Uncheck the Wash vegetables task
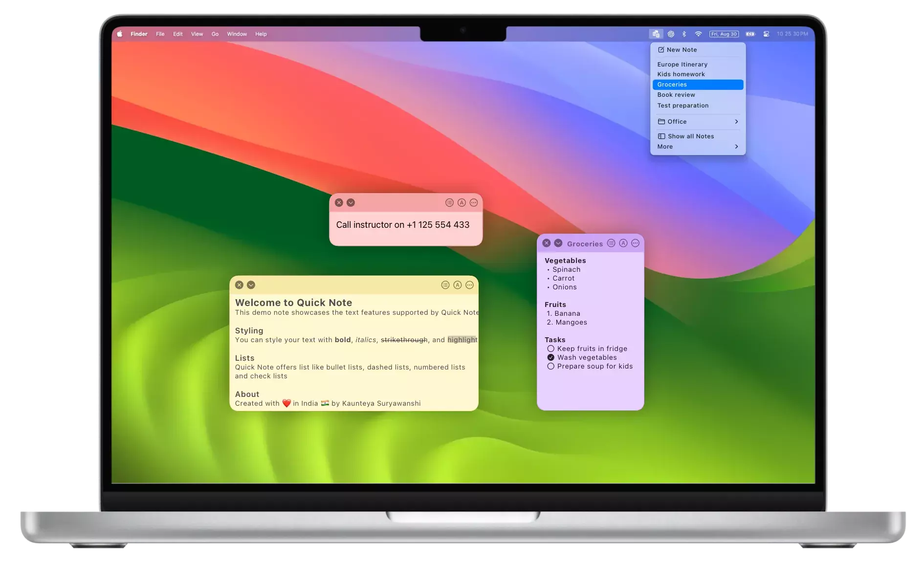This screenshot has width=924, height=569. click(551, 357)
